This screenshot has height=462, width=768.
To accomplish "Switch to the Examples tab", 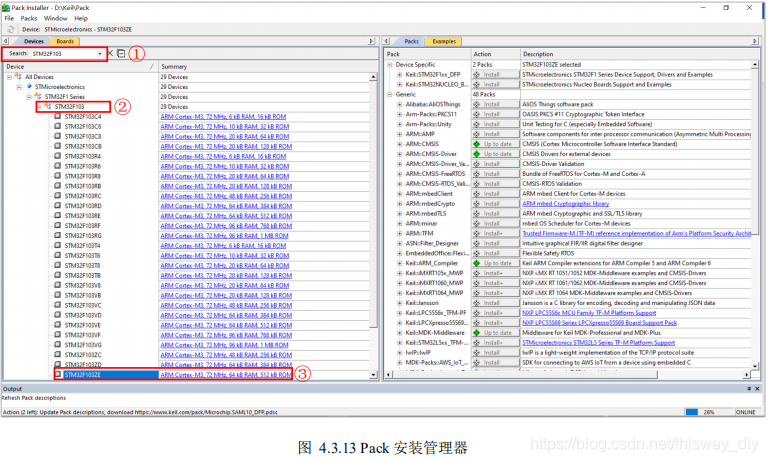I will coord(444,42).
